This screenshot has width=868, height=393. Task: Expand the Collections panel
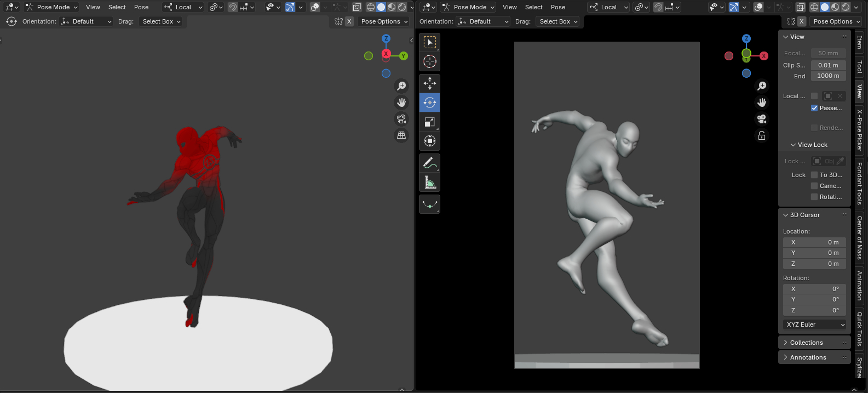coord(806,343)
